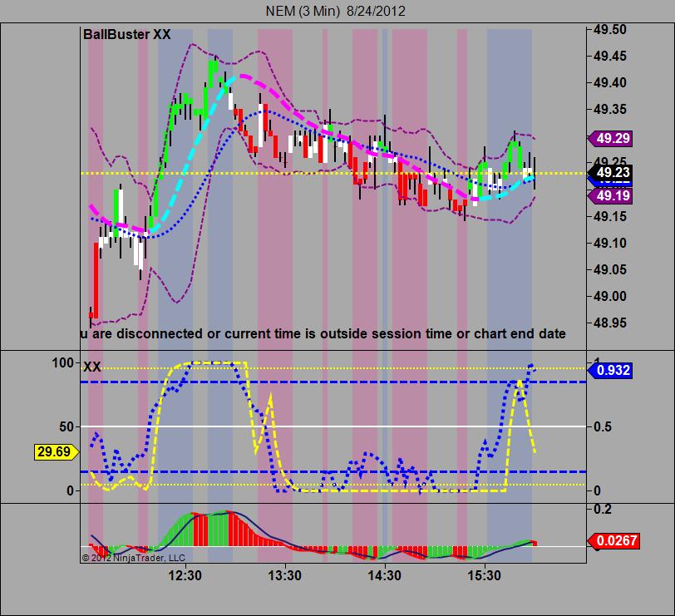This screenshot has width=675, height=616.
Task: Click the 0 level label on left oscillator axis
Action: coord(70,490)
